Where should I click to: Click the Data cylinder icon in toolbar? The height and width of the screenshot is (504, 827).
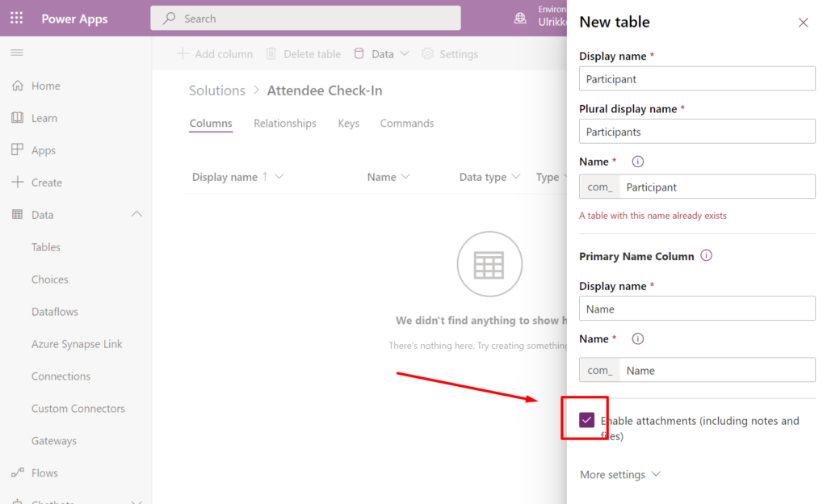click(x=359, y=53)
